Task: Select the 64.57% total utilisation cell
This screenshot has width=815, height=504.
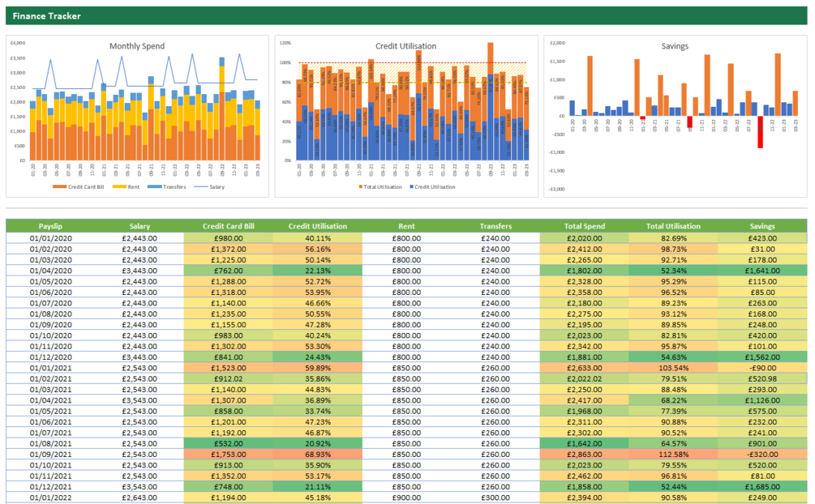Action: point(673,444)
